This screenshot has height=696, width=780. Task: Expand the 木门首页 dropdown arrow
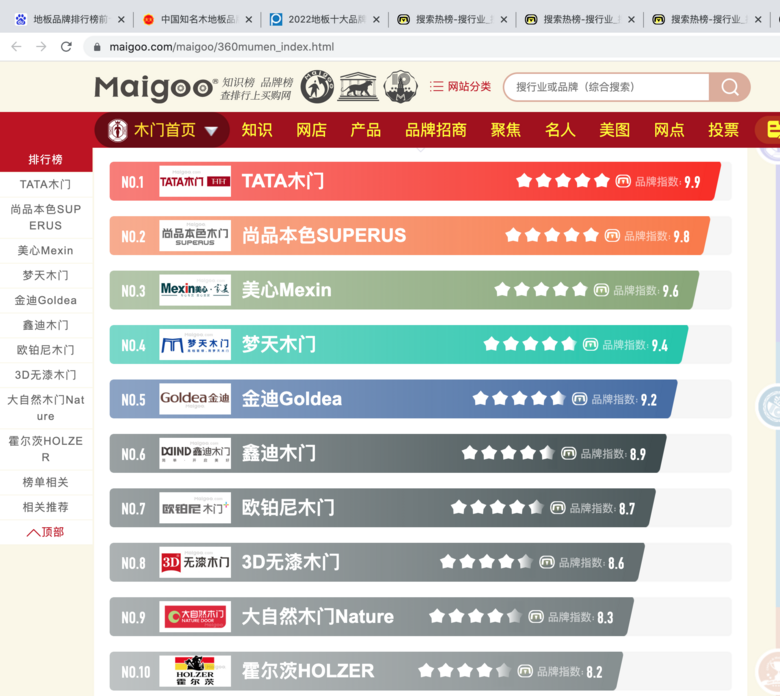pyautogui.click(x=211, y=131)
